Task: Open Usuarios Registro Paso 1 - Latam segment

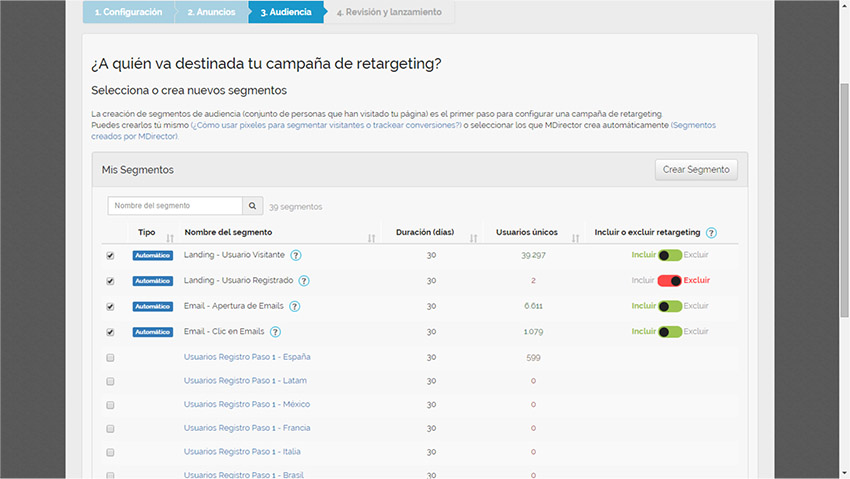Action: [245, 381]
